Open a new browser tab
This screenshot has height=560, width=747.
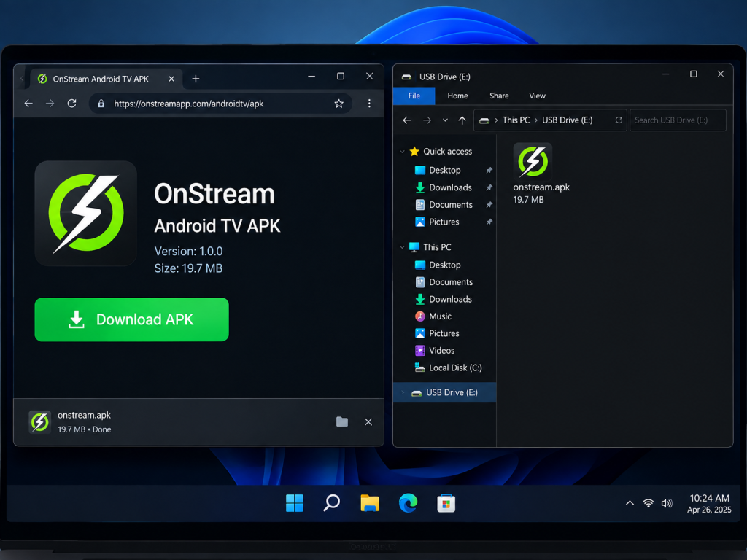196,79
